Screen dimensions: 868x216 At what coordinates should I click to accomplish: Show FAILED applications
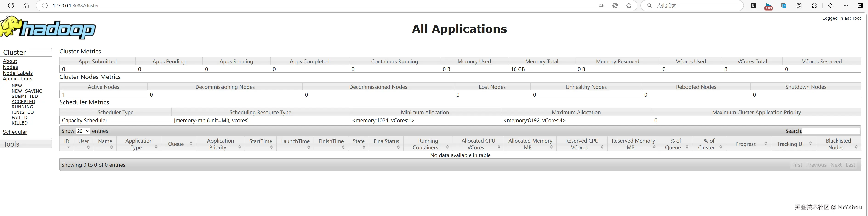20,117
